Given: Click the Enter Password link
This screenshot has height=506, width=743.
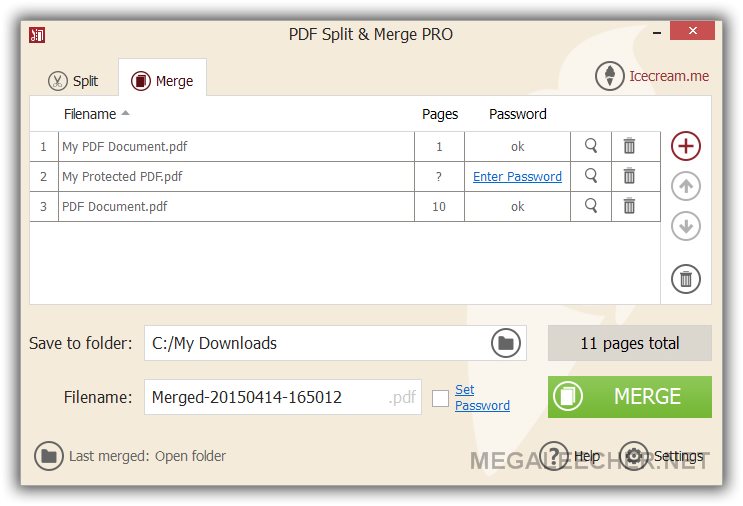Looking at the screenshot, I should [517, 177].
